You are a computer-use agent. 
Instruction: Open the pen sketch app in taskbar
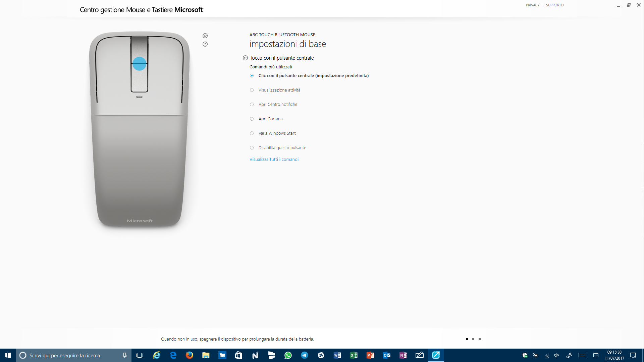coord(420,355)
